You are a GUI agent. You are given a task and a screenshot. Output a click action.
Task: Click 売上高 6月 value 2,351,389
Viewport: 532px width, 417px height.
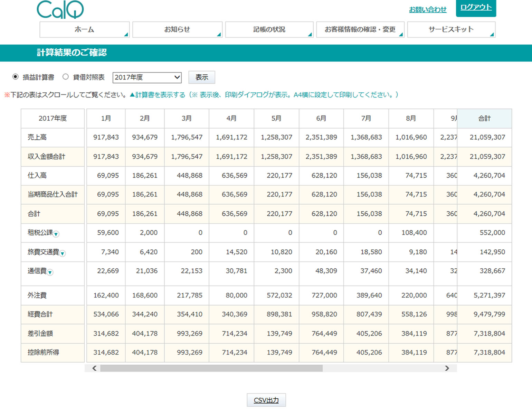pos(321,137)
